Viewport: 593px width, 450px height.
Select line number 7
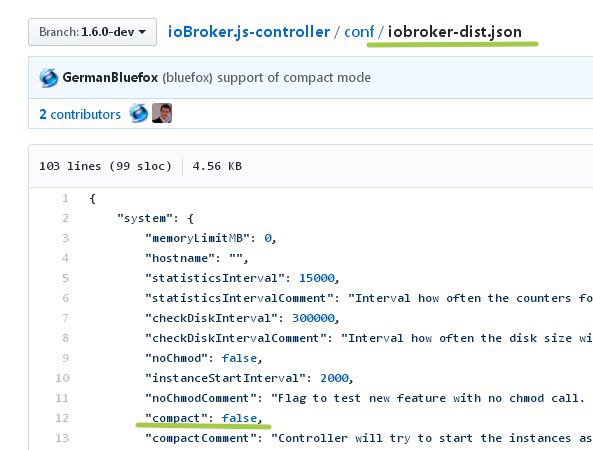pyautogui.click(x=65, y=318)
